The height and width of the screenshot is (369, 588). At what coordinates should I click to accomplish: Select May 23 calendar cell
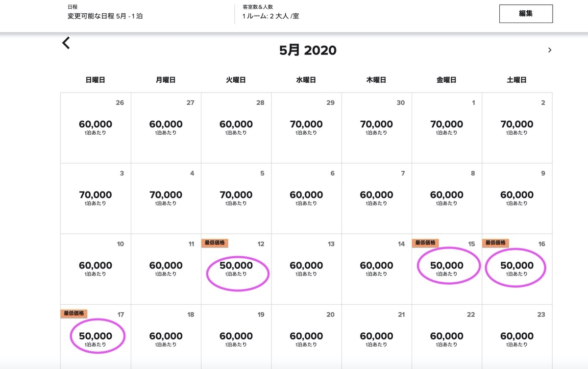[517, 338]
